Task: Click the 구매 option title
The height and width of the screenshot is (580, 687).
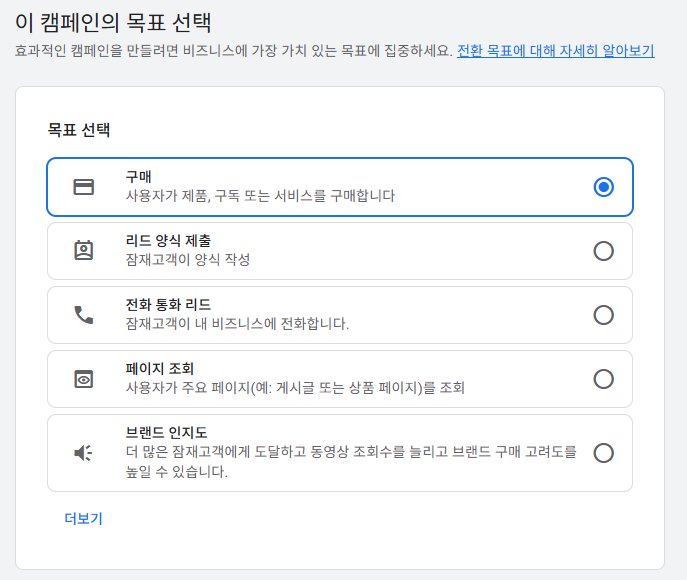Action: click(x=138, y=177)
